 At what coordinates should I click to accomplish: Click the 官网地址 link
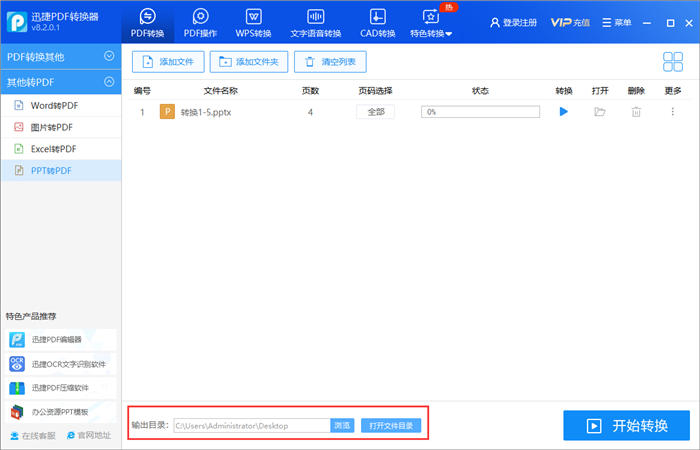click(x=88, y=435)
